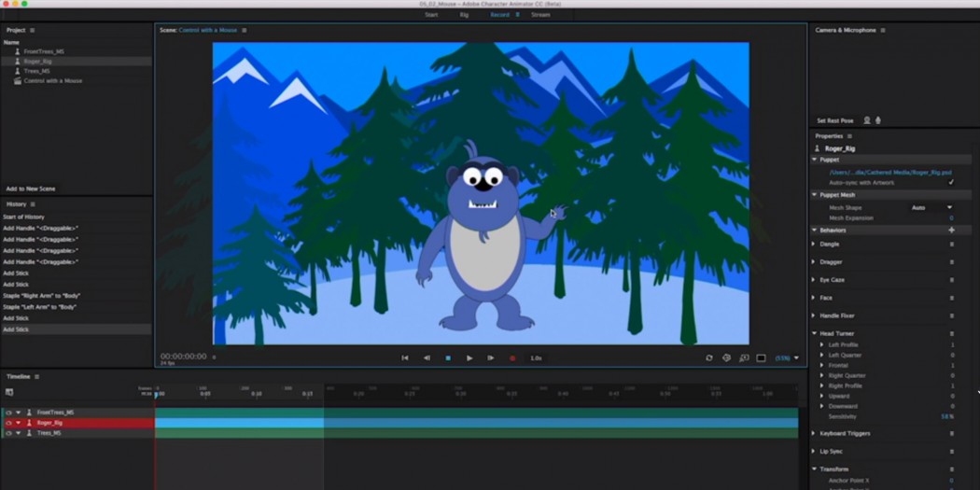980x490 pixels.
Task: Open the Transform behavior options menu
Action: [952, 469]
